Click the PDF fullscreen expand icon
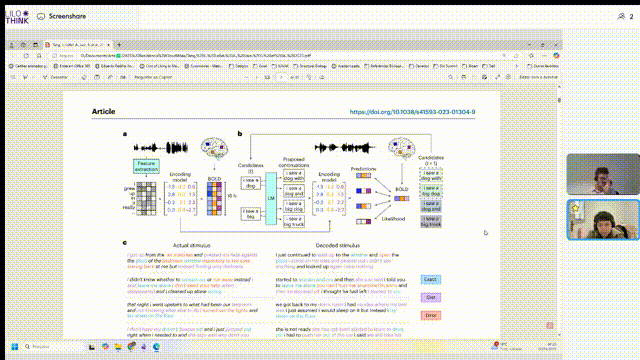 click(x=498, y=77)
